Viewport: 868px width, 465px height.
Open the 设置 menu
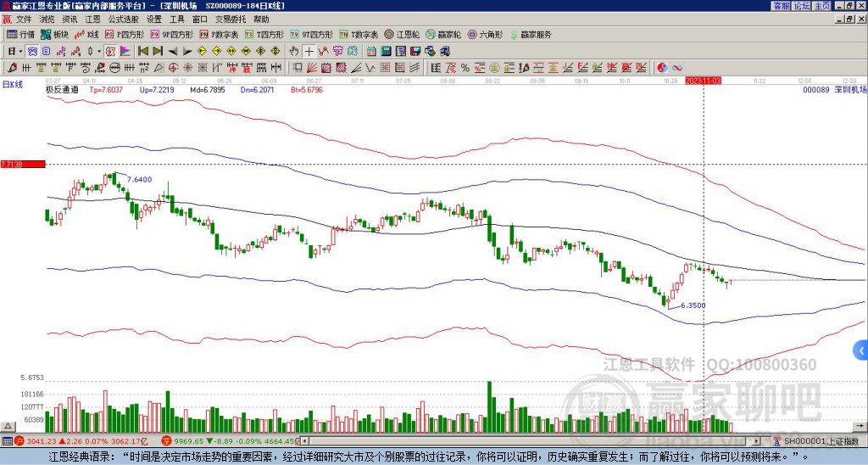tap(154, 20)
